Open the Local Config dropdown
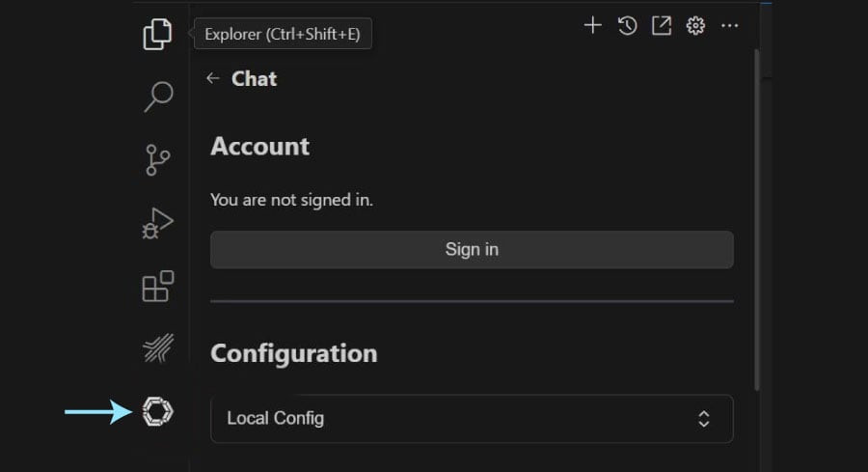Screen dimensions: 868x472 pyautogui.click(x=472, y=419)
